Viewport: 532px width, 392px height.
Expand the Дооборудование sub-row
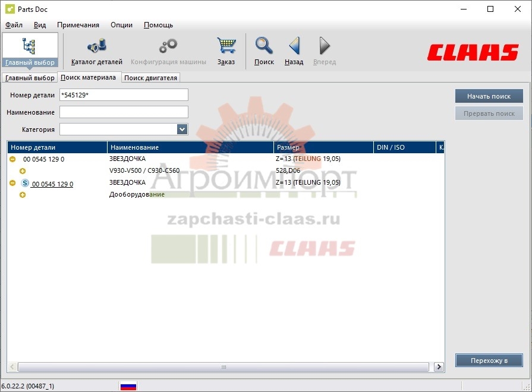[x=23, y=195]
